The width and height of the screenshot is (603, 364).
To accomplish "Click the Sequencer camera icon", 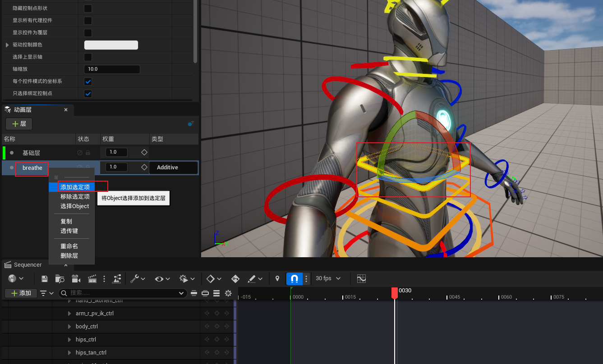I will (x=76, y=279).
